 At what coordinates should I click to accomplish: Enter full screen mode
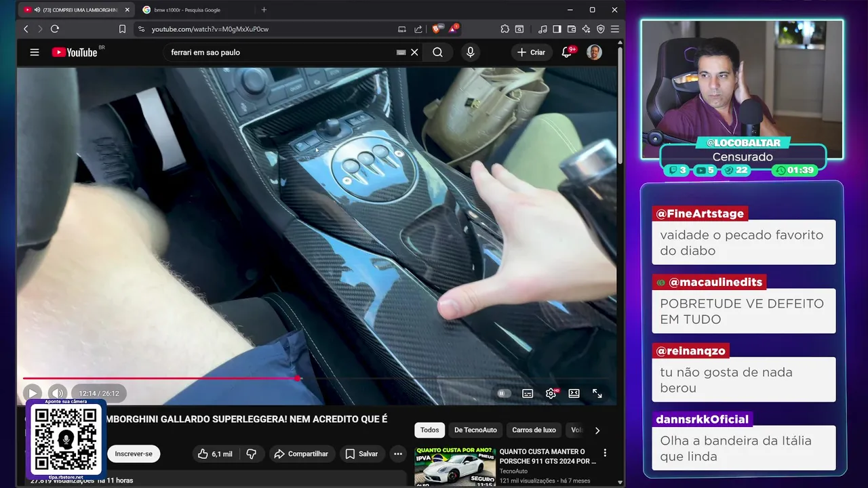point(597,393)
